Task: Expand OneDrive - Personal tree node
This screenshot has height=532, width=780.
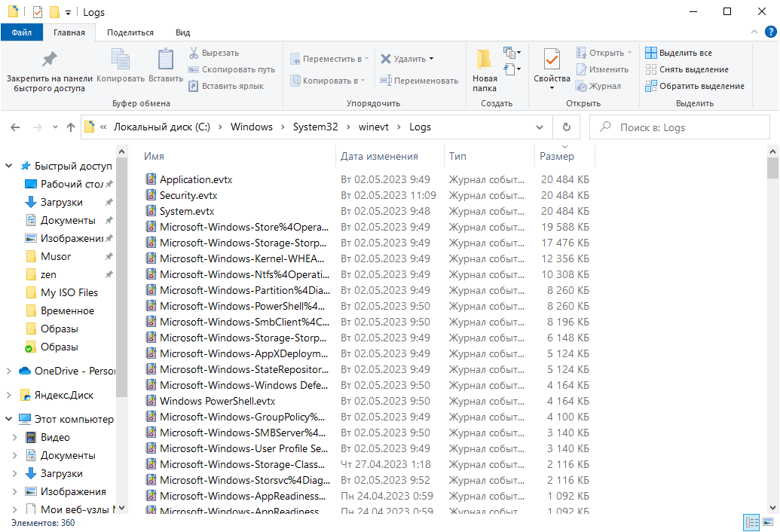Action: pos(8,371)
